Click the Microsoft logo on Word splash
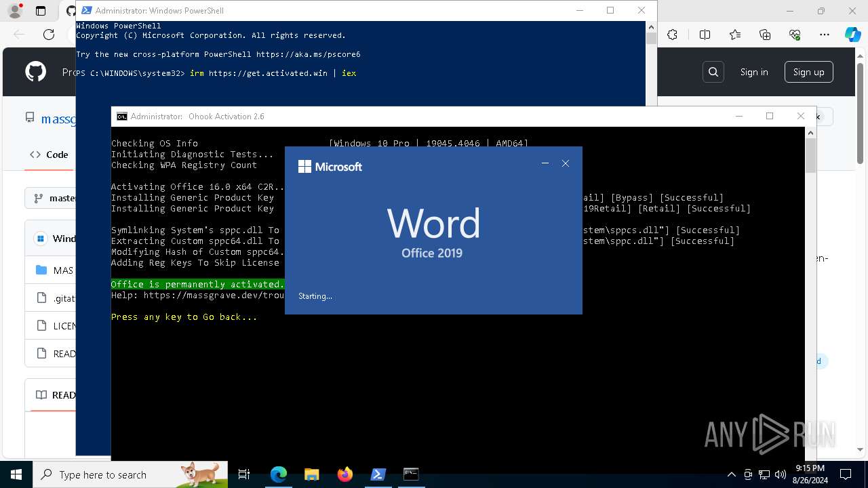The image size is (868, 488). [330, 167]
